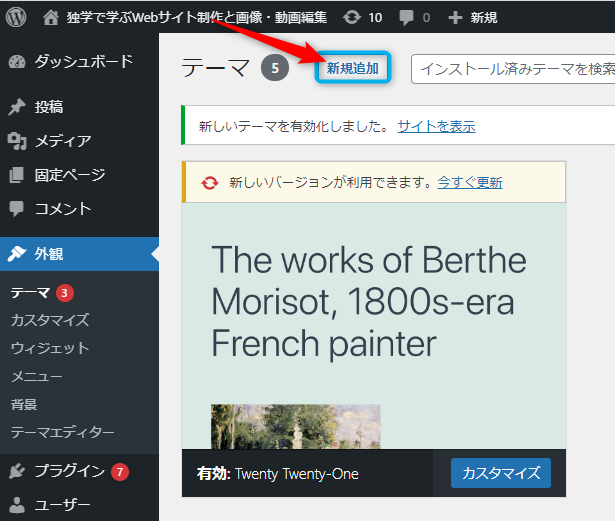Screen dimensions: 615x521
Task: Click the 新規追加 button
Action: coord(353,68)
